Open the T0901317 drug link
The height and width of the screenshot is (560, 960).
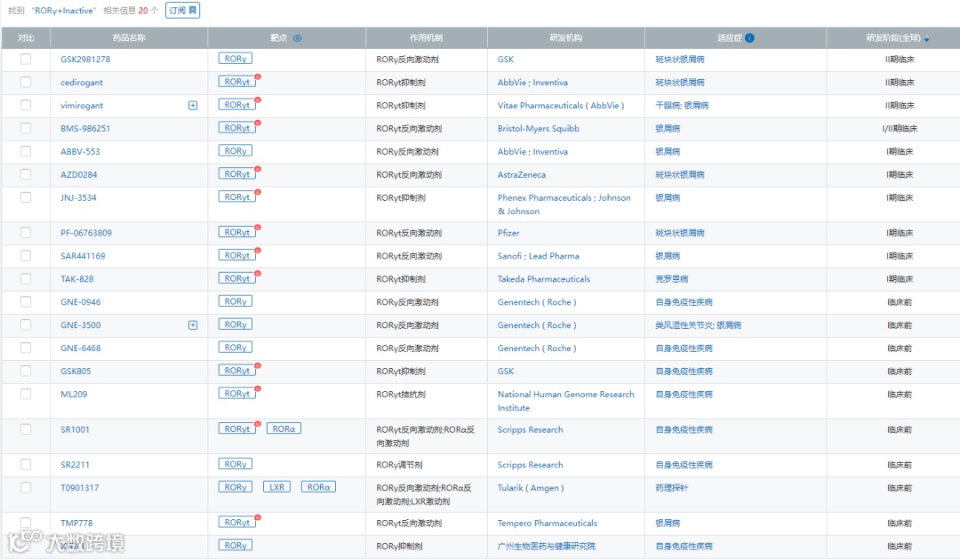[80, 488]
